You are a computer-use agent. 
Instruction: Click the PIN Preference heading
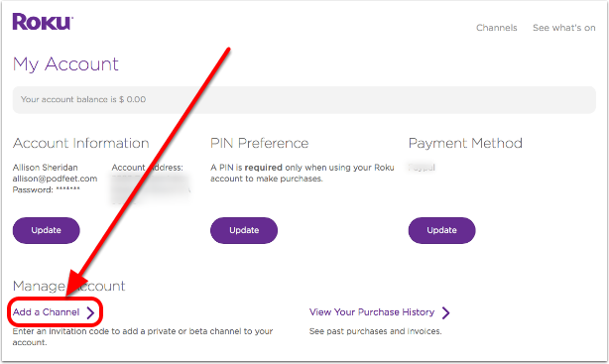(260, 144)
